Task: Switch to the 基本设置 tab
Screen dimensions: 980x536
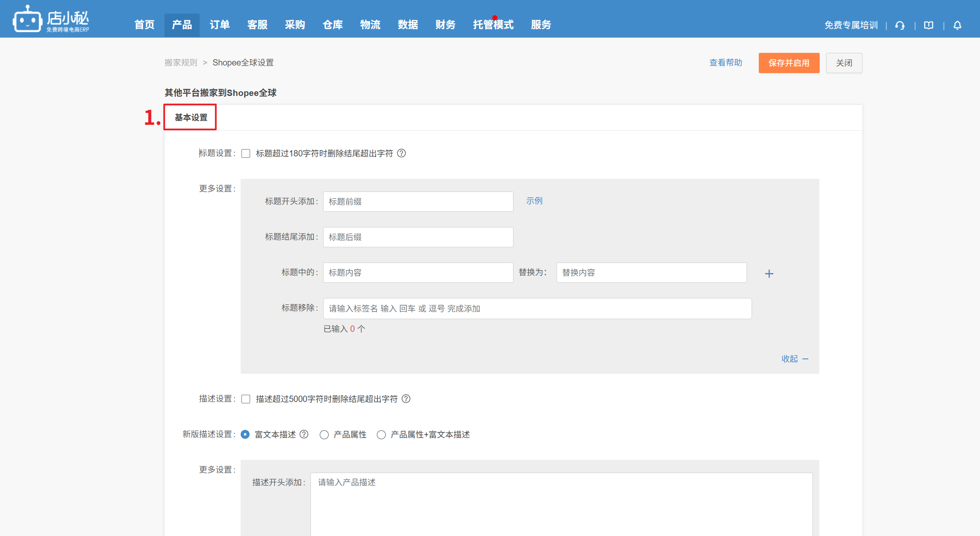Action: tap(191, 118)
